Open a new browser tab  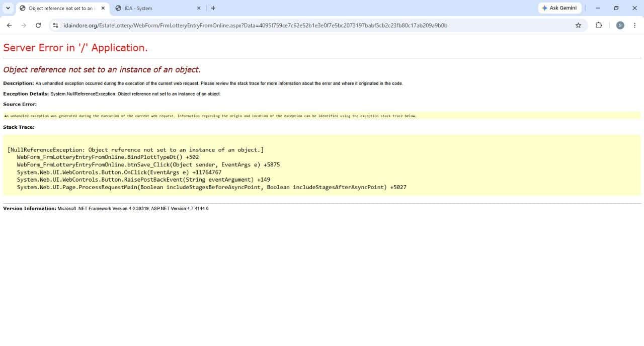(213, 8)
